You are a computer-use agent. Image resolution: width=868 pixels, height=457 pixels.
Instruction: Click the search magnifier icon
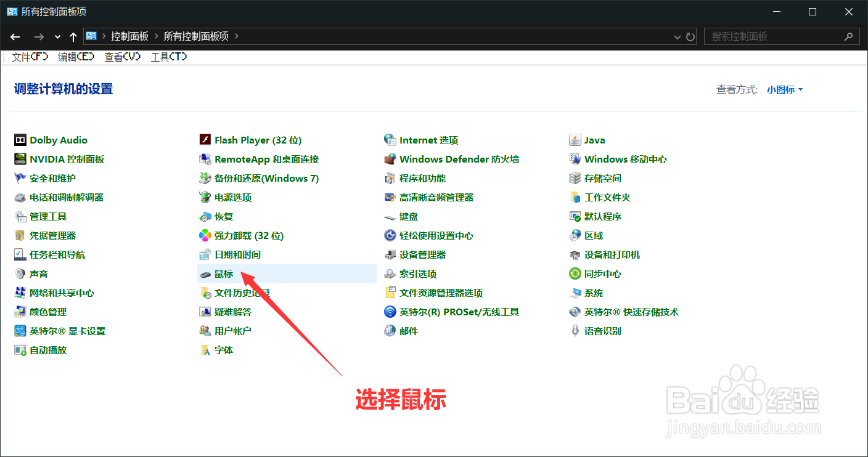(849, 36)
